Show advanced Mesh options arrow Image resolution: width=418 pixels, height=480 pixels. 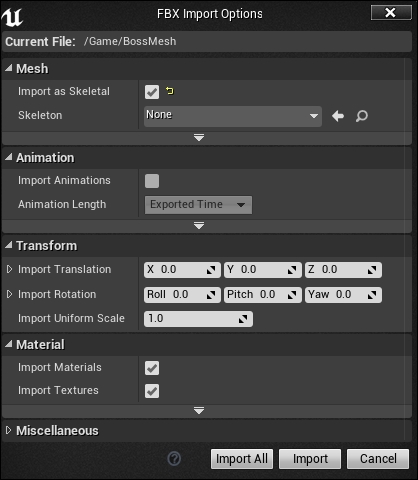[x=199, y=137]
